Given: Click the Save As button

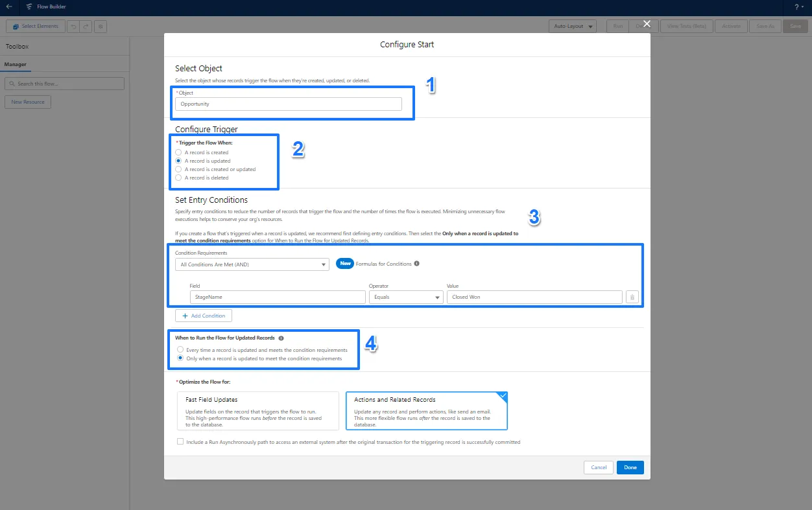Looking at the screenshot, I should (x=765, y=27).
